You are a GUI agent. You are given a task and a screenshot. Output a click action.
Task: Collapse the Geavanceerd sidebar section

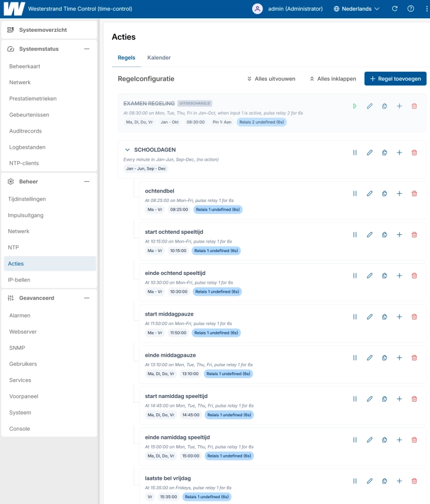click(87, 298)
